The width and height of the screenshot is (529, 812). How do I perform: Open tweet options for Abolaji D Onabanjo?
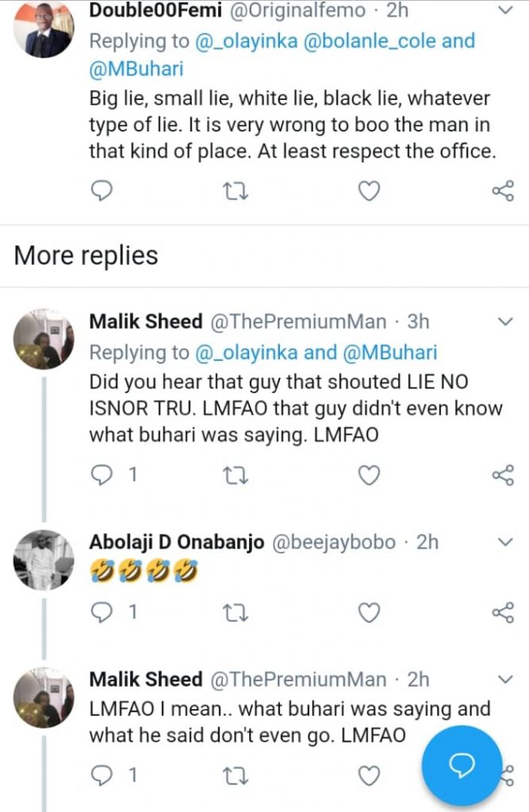coord(504,542)
